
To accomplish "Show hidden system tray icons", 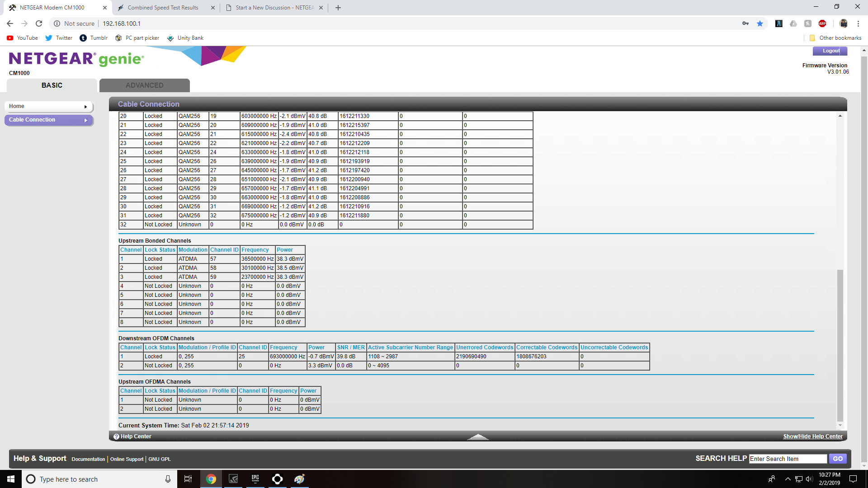I will (x=788, y=479).
